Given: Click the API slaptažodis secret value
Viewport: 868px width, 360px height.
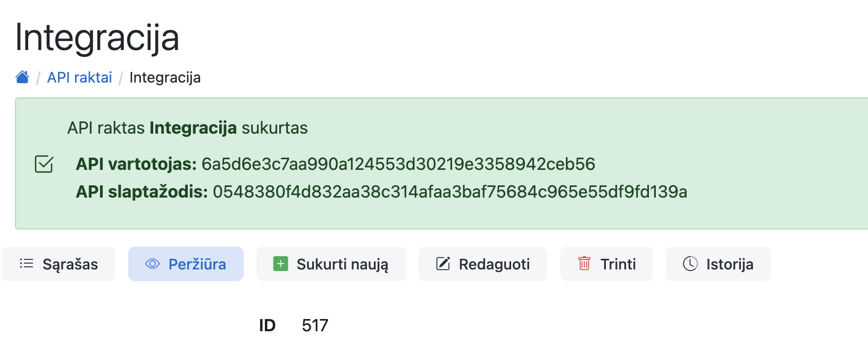Looking at the screenshot, I should [449, 192].
